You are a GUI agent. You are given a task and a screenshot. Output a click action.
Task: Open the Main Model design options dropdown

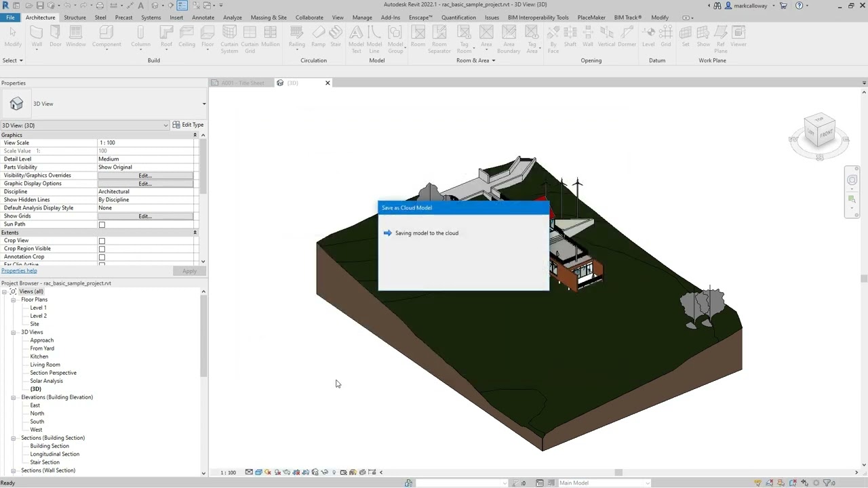click(x=604, y=483)
